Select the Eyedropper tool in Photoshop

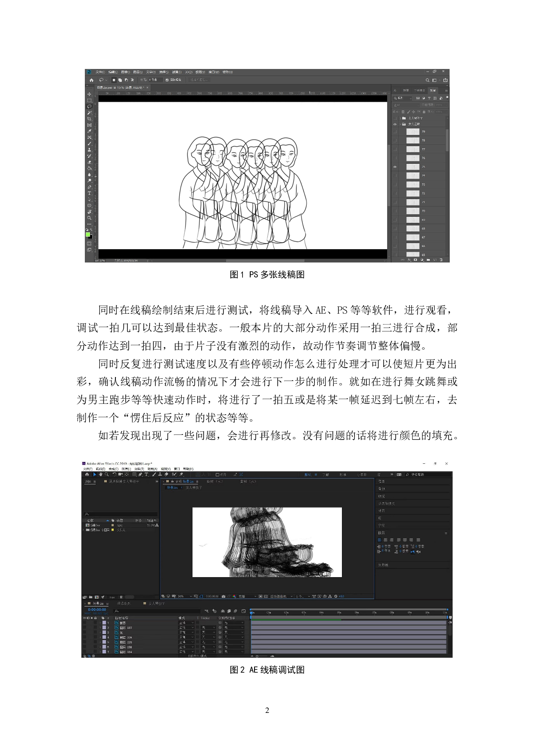coord(90,131)
